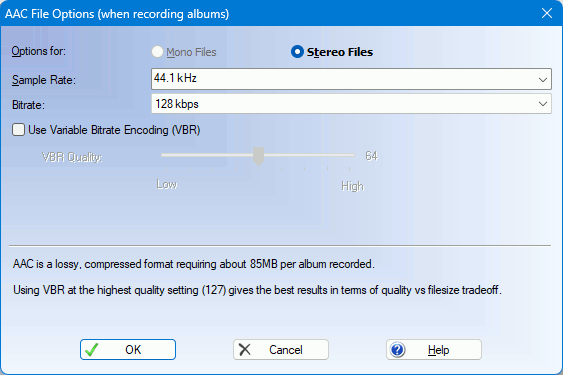Click the VBR value 64 text

(371, 156)
